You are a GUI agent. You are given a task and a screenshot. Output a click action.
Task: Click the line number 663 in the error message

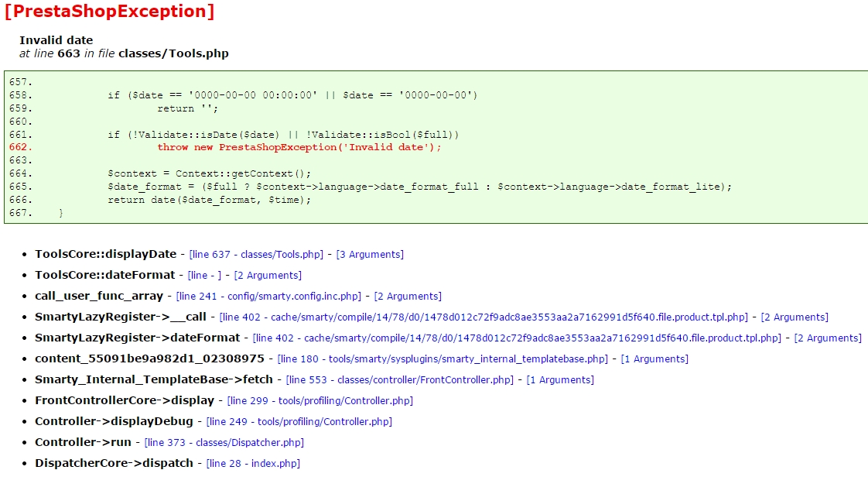pyautogui.click(x=69, y=53)
